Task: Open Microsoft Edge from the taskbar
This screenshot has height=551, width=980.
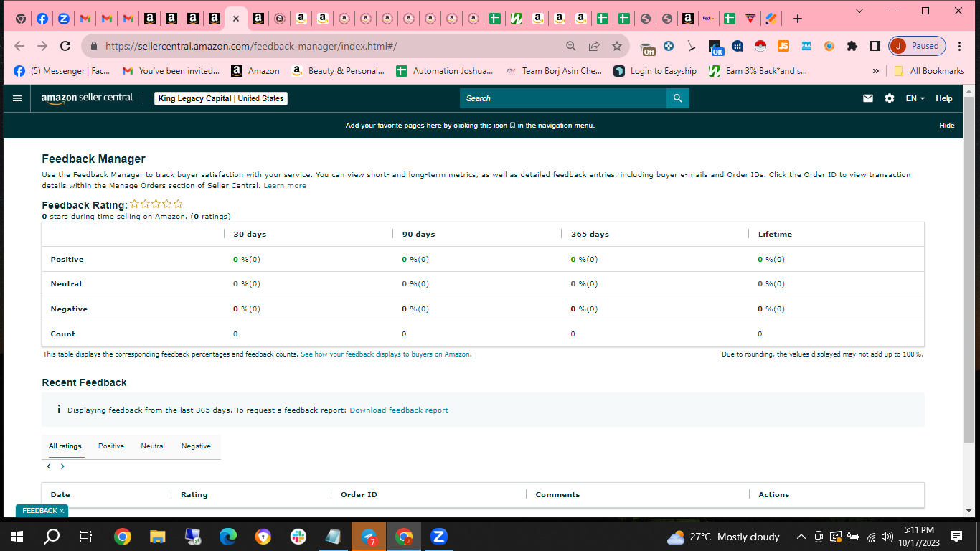Action: pos(228,536)
